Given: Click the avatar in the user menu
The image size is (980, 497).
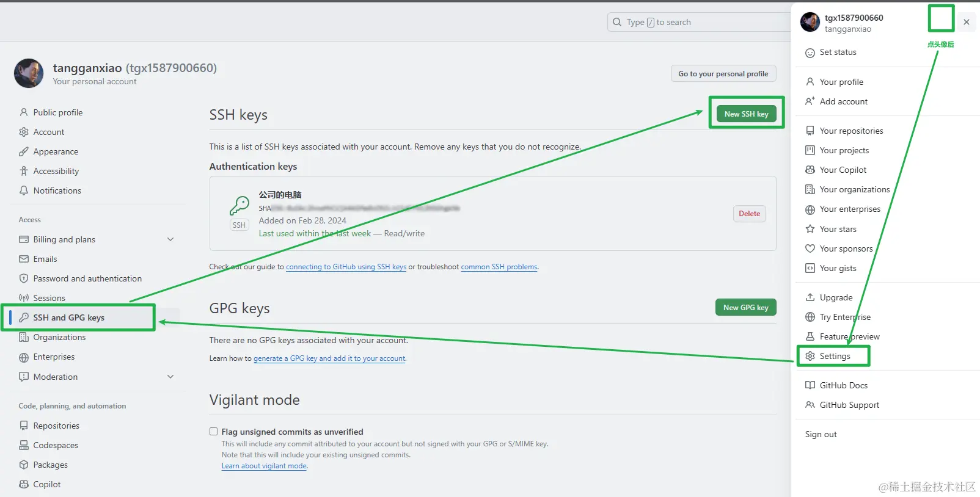Looking at the screenshot, I should pyautogui.click(x=810, y=22).
